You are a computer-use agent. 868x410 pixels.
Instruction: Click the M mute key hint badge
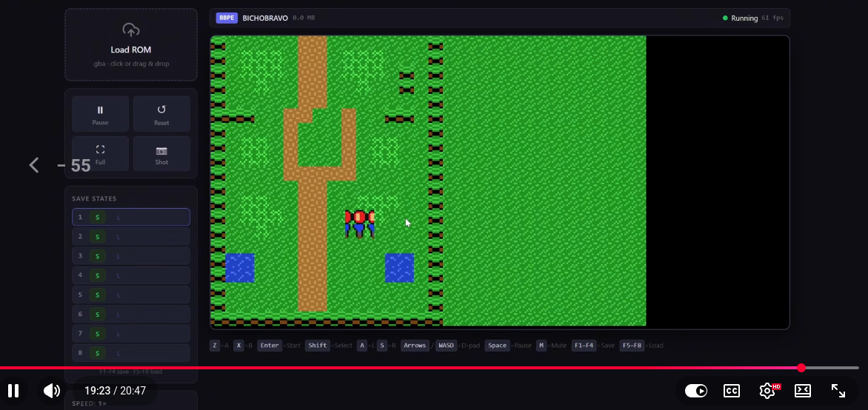click(x=541, y=346)
